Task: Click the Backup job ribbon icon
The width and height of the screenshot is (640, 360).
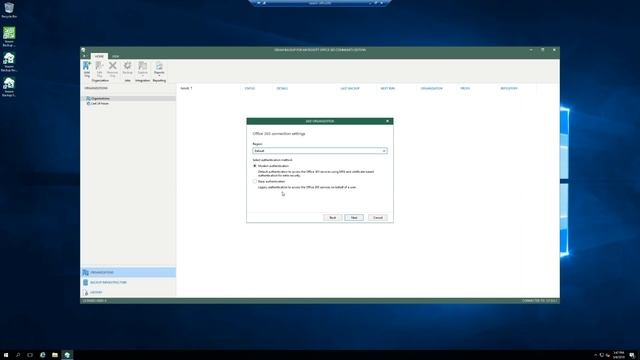Action: 127,68
